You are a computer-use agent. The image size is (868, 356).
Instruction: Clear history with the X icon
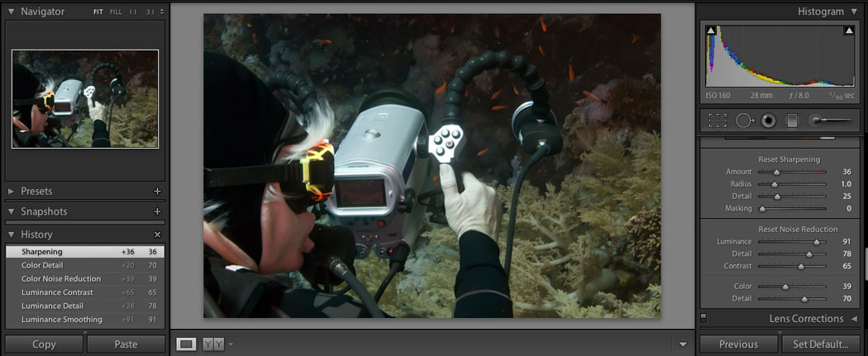[158, 235]
